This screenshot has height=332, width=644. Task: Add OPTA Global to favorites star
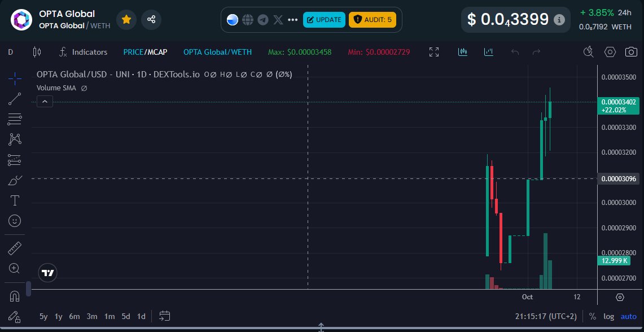point(126,19)
